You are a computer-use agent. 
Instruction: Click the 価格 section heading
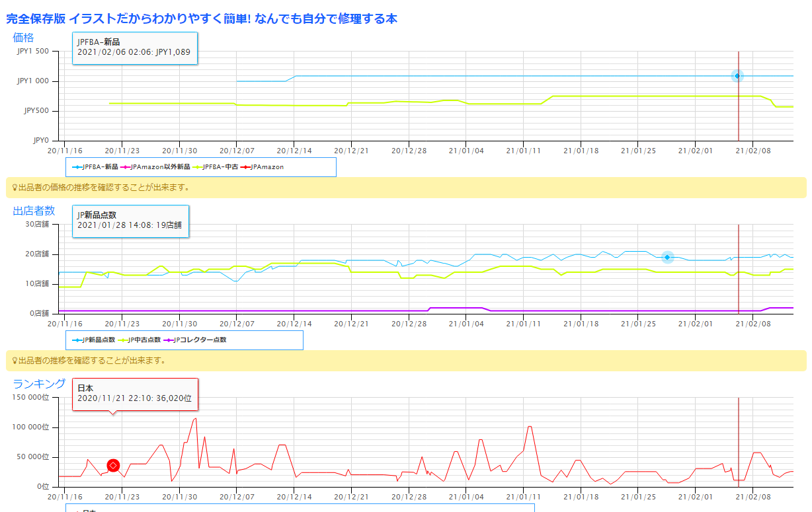tap(23, 38)
